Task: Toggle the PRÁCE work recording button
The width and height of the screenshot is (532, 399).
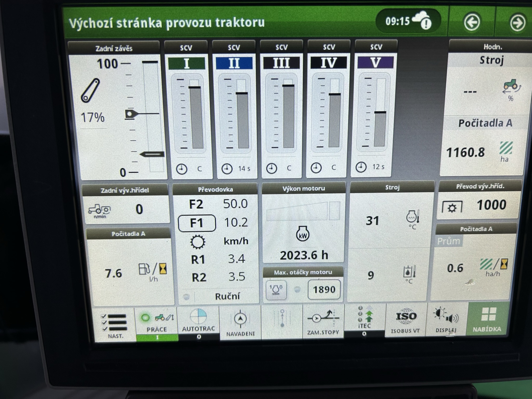Action: 157,322
